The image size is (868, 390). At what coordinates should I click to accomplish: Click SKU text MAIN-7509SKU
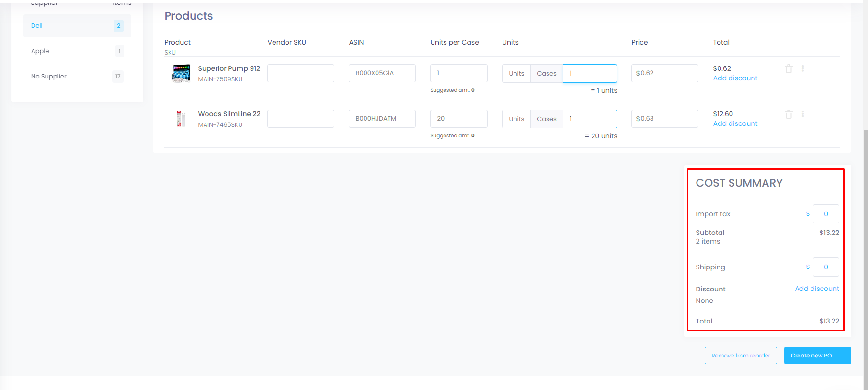coord(220,79)
